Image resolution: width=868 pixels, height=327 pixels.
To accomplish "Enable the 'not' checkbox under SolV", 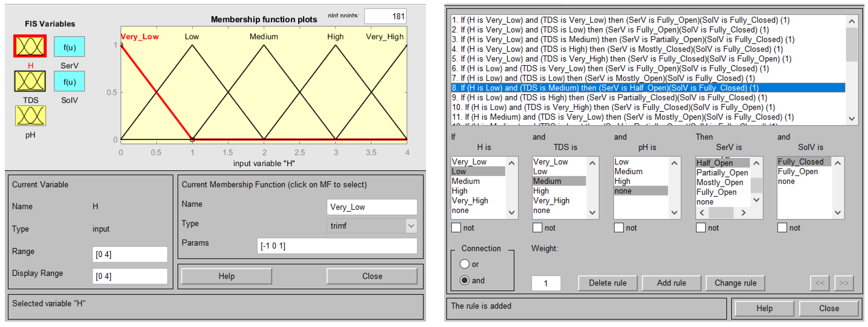I will (782, 228).
